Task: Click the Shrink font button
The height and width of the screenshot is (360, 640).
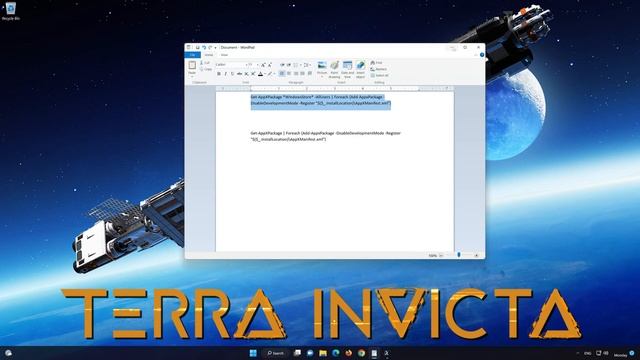Action: pyautogui.click(x=269, y=65)
